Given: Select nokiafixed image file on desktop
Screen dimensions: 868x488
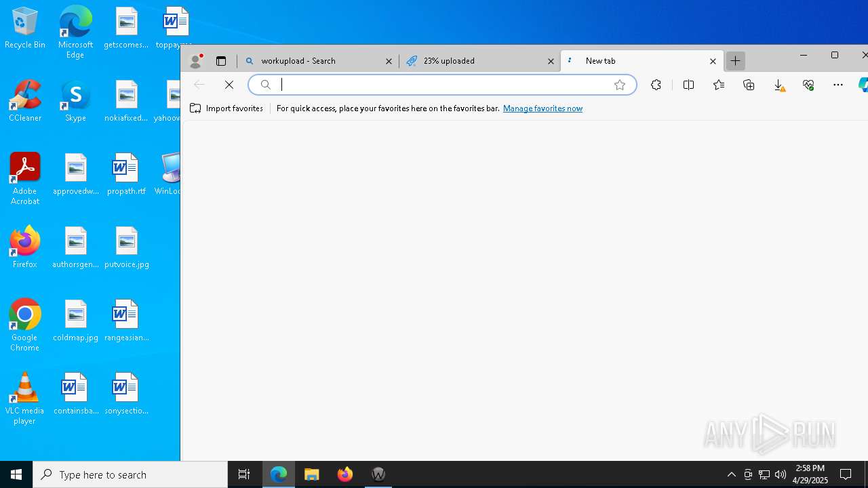Looking at the screenshot, I should coord(126,102).
